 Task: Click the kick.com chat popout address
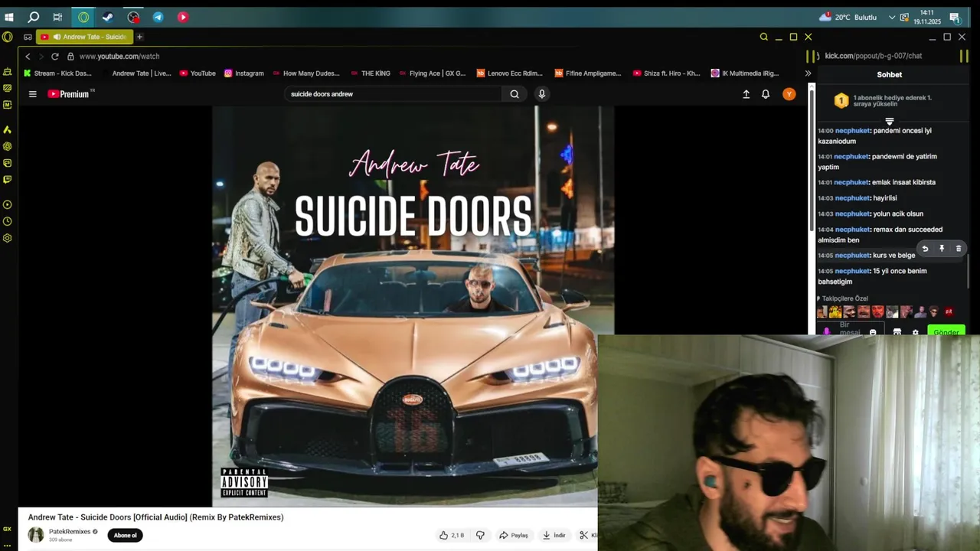pyautogui.click(x=873, y=56)
